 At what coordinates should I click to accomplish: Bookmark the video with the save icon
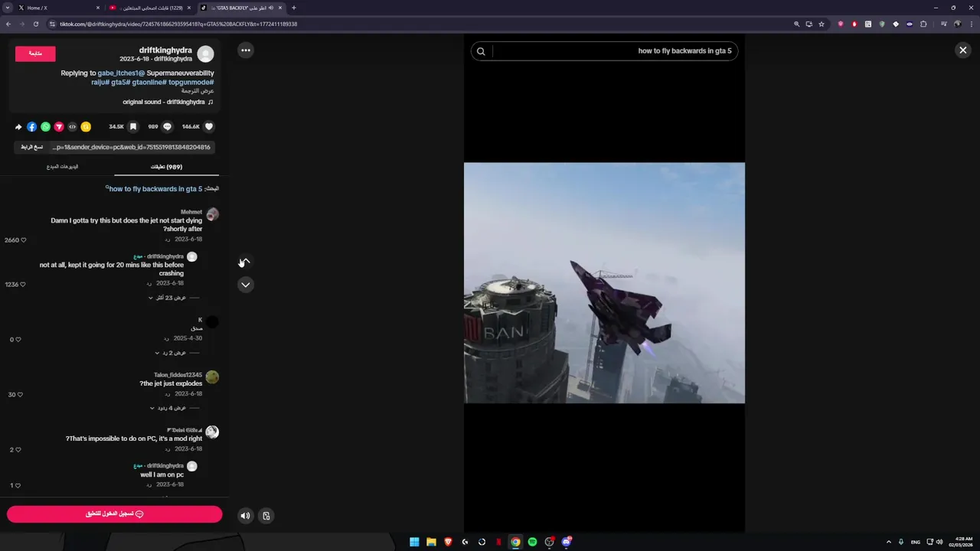(x=133, y=127)
